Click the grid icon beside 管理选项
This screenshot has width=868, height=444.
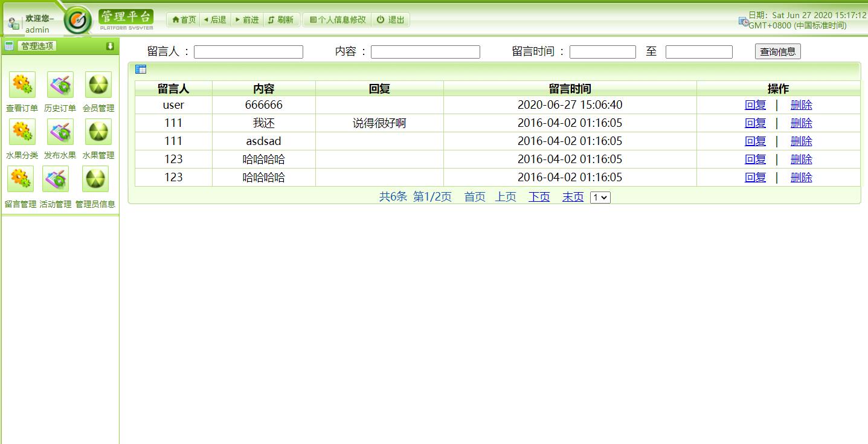point(9,45)
